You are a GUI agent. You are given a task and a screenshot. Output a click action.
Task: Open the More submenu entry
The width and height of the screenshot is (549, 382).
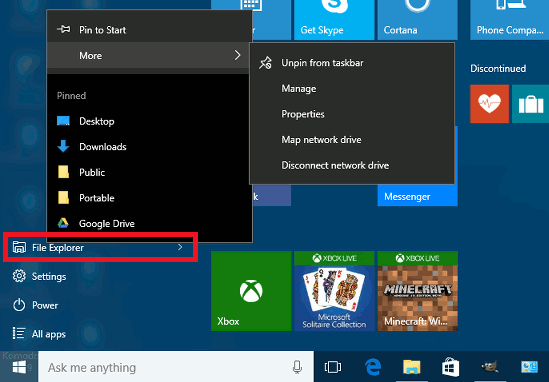point(149,55)
